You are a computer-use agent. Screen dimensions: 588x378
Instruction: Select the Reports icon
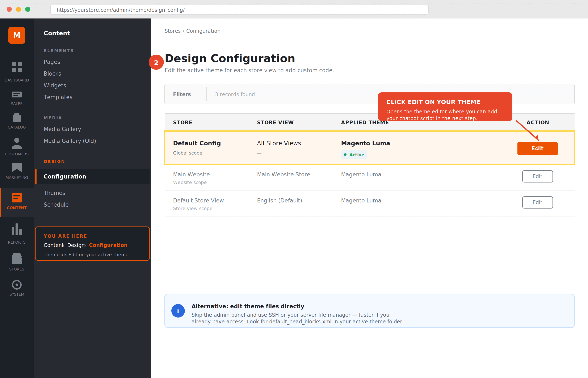(17, 232)
